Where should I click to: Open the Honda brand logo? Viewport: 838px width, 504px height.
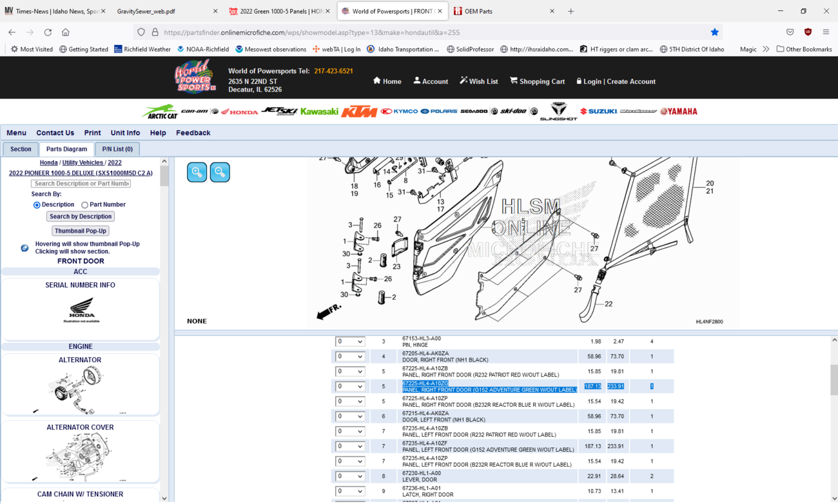pyautogui.click(x=239, y=112)
